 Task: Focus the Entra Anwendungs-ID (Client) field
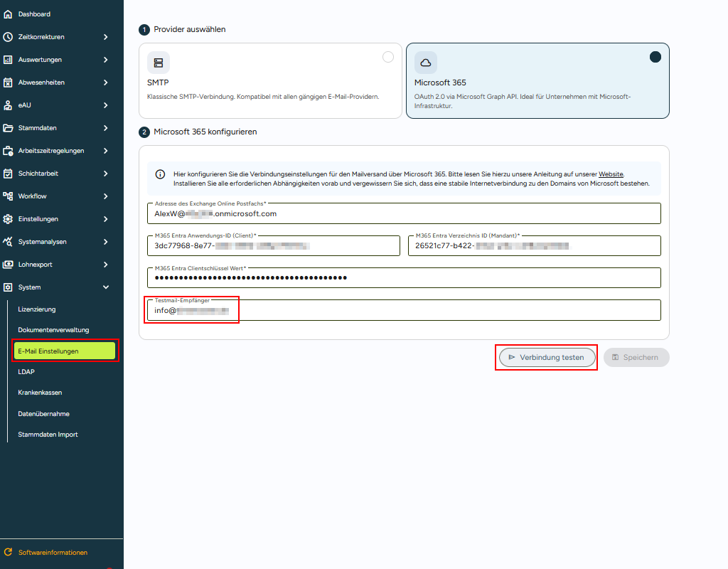tap(274, 245)
